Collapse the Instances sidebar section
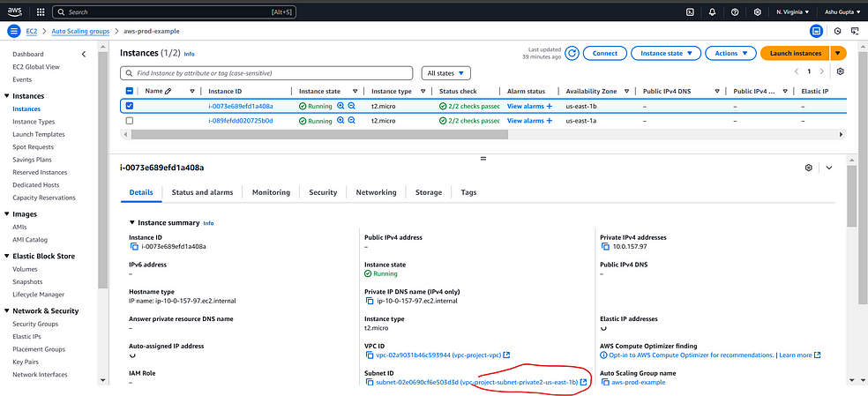This screenshot has height=396, width=868. click(7, 96)
